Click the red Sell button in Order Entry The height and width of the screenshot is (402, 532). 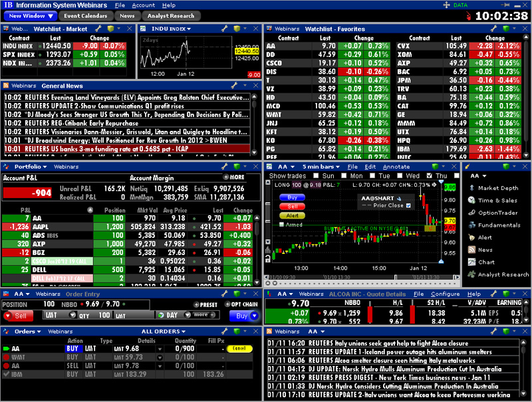[18, 316]
